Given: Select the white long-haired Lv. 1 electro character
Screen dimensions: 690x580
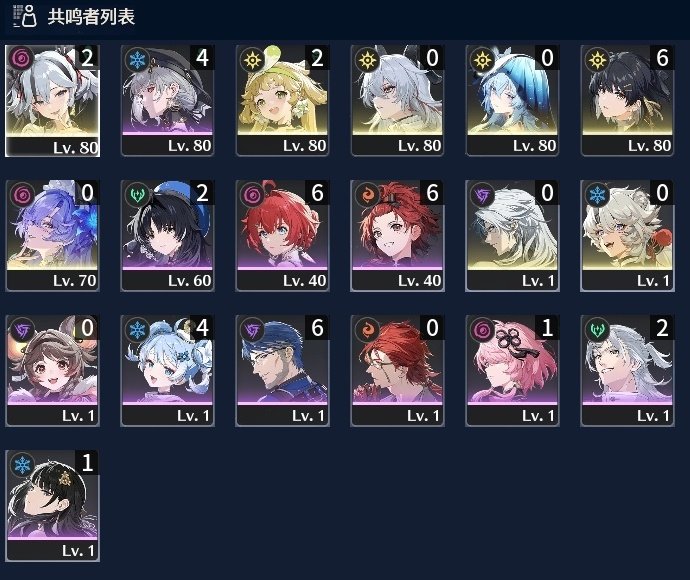Looking at the screenshot, I should pos(512,235).
